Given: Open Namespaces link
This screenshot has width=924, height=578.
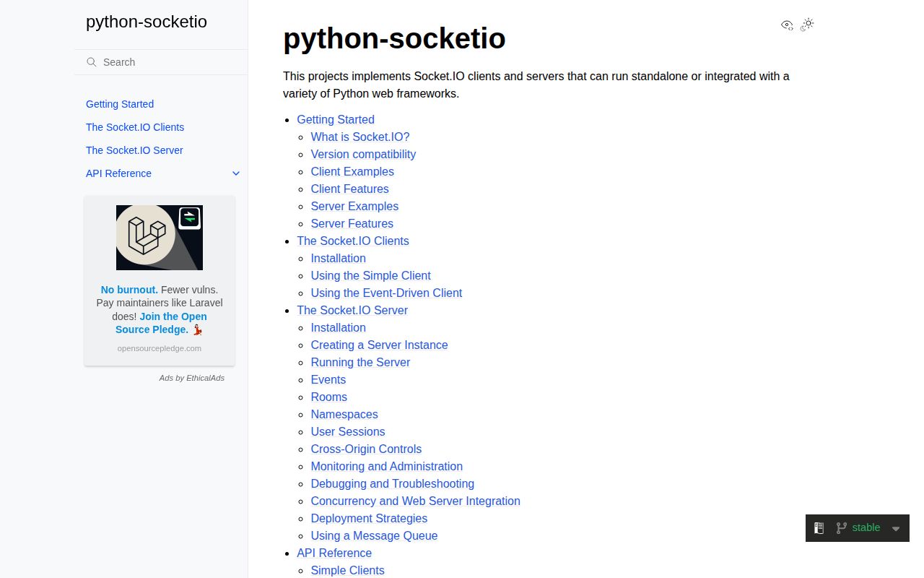Looking at the screenshot, I should click(x=344, y=415).
